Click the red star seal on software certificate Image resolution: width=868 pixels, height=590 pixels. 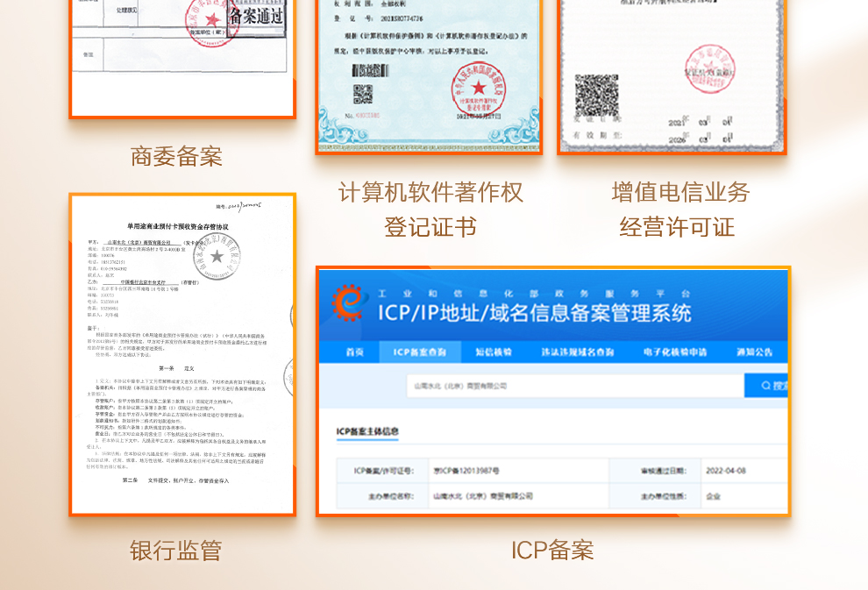coord(478,88)
